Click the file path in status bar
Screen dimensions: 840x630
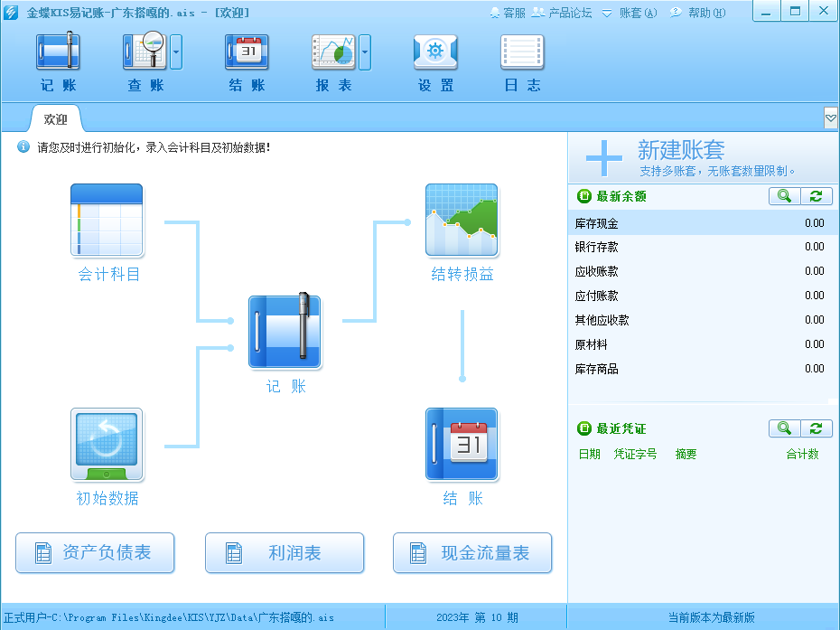click(x=169, y=617)
